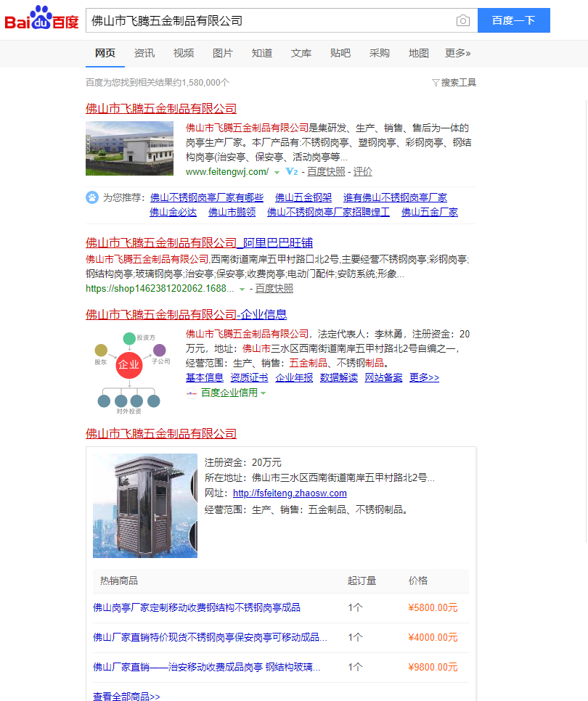The image size is (588, 701).
Task: Open 佛山市鹏领 suggestion
Action: click(232, 212)
